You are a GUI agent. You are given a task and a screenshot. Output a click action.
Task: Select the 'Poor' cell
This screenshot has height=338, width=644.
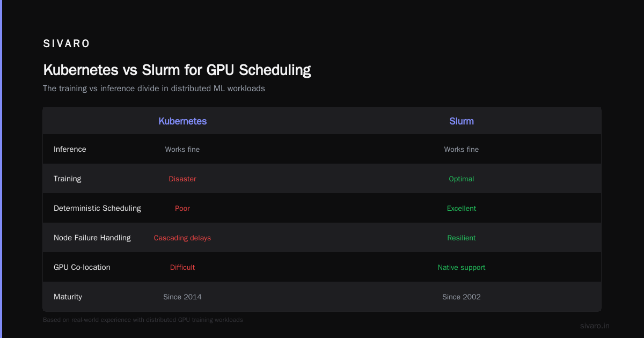point(182,208)
